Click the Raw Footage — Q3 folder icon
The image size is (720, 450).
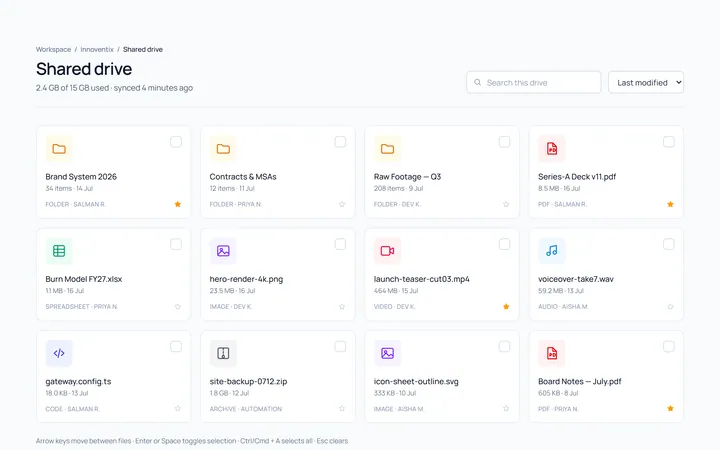[x=387, y=149]
